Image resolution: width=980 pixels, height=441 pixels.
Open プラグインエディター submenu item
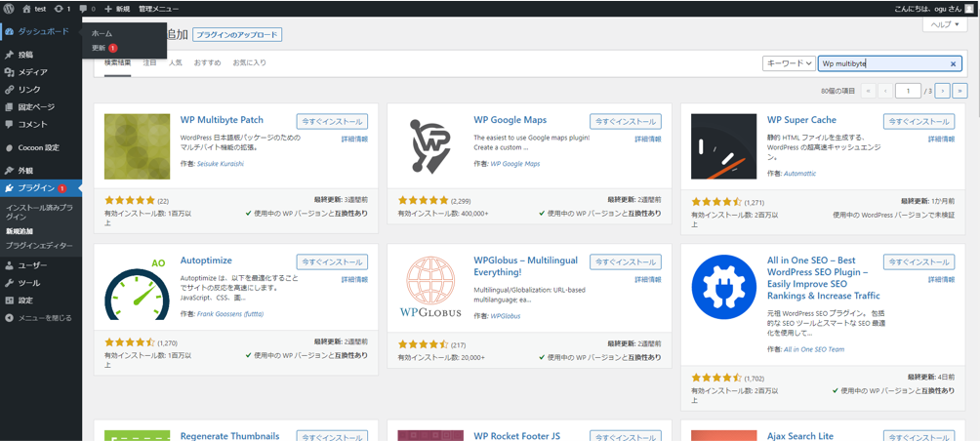tap(39, 246)
